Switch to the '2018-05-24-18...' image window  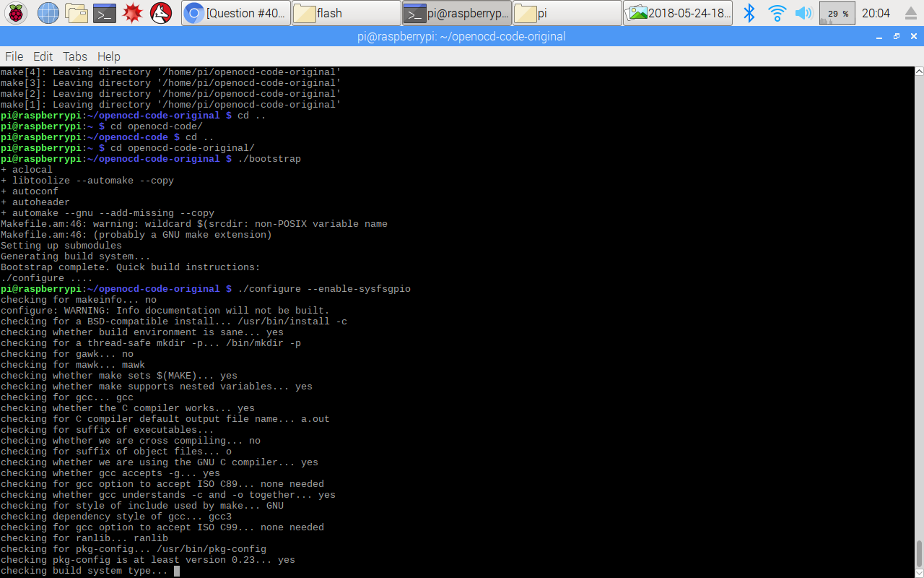point(678,13)
